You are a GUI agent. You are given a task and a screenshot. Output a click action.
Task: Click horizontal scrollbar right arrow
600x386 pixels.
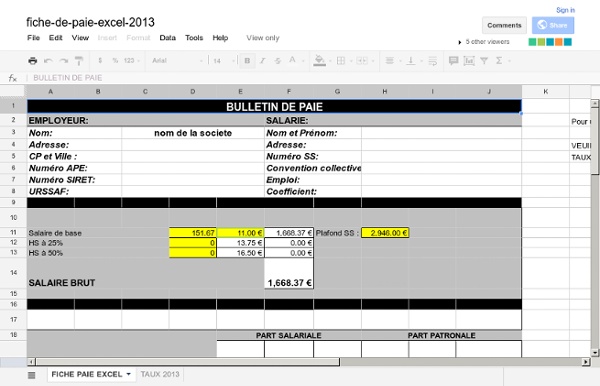pyautogui.click(x=586, y=362)
